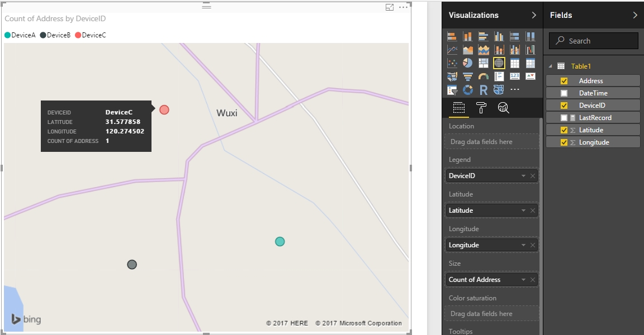Select line and clustered column chart visual
This screenshot has width=644, height=335.
[515, 50]
